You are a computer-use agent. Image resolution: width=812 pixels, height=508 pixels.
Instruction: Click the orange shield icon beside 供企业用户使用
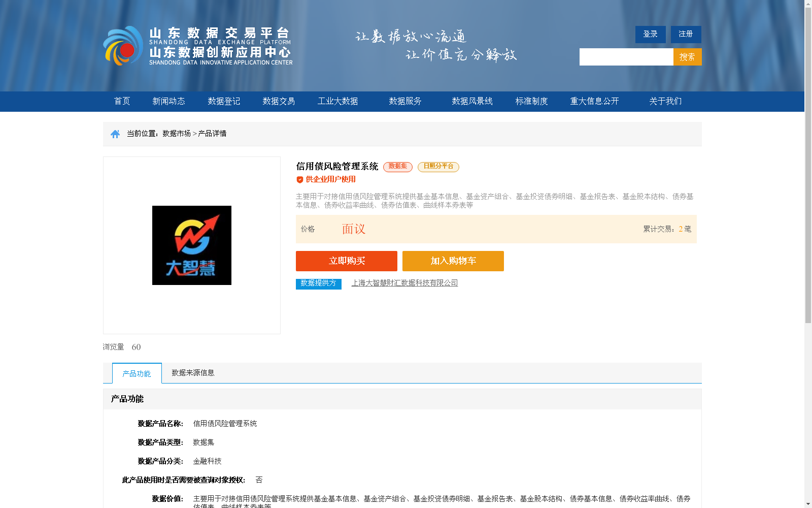pos(299,179)
